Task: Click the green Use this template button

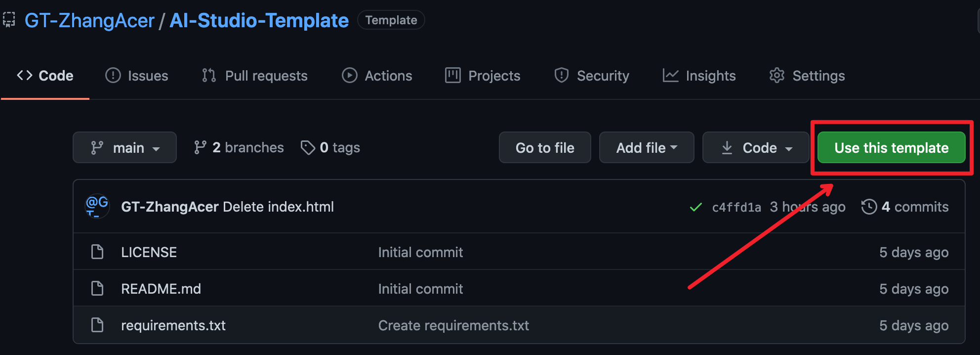Action: click(892, 147)
